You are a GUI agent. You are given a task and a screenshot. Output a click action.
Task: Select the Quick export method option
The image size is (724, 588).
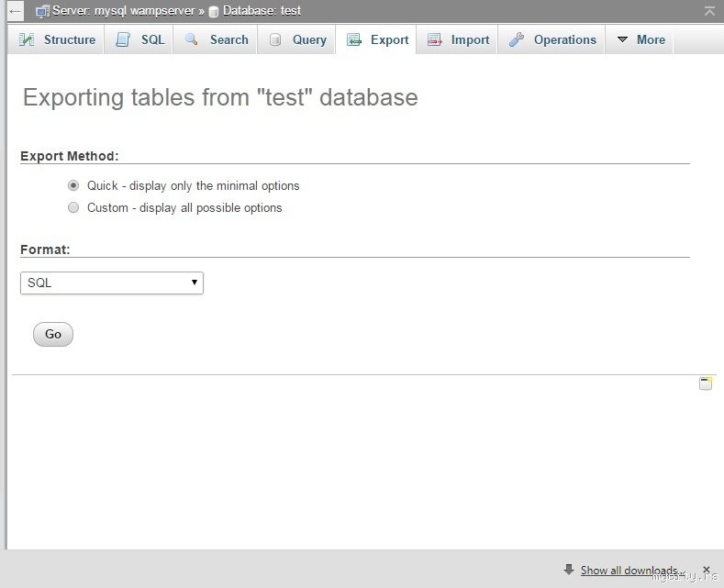tap(73, 185)
